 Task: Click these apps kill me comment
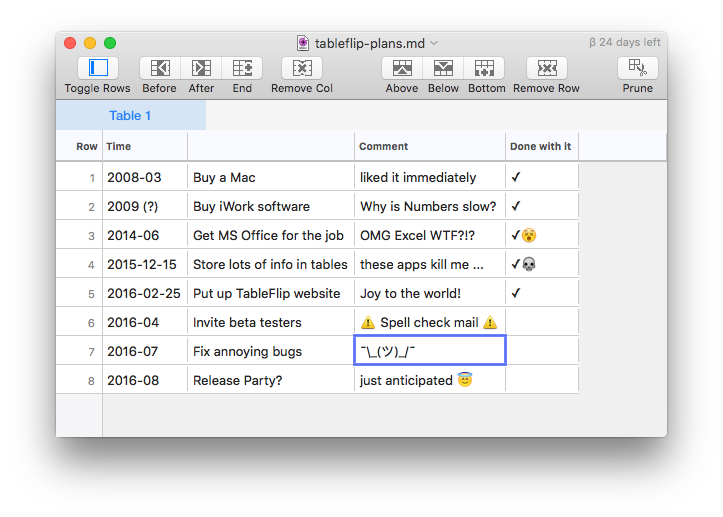[x=430, y=265]
